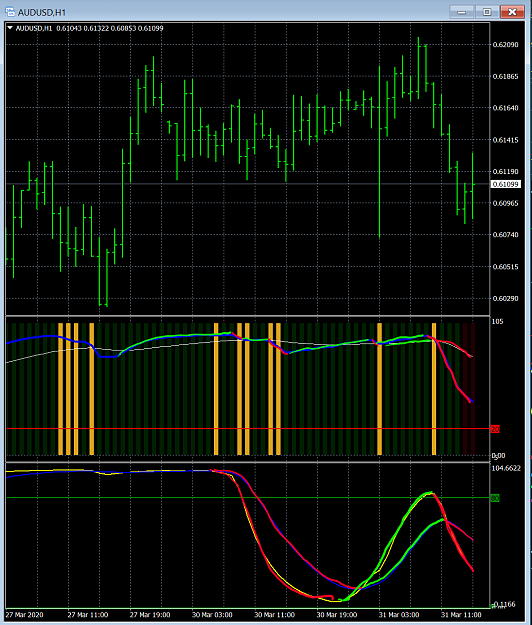This screenshot has width=532, height=625.
Task: Close the AUDUSD,H1 chart window
Action: [512, 12]
